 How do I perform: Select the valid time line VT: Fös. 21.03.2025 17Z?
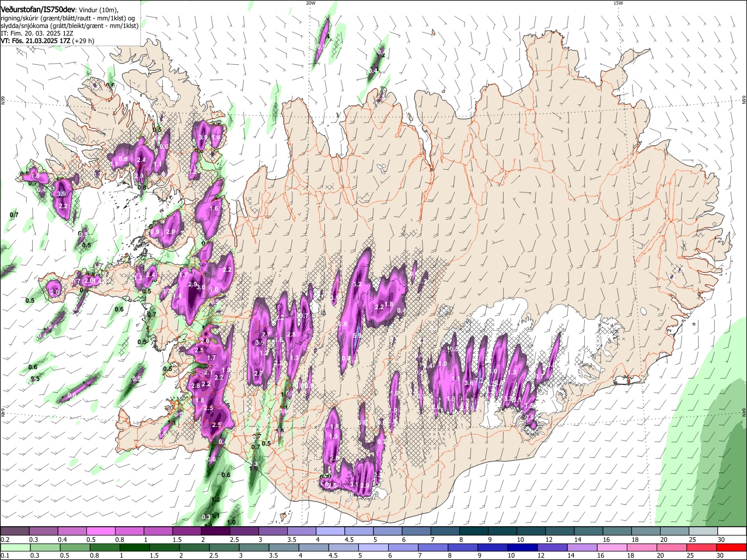tap(36, 41)
